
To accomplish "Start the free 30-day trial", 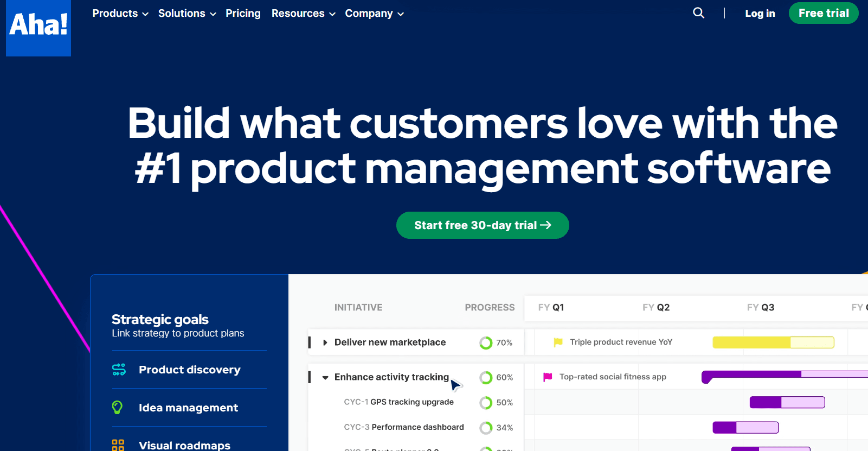I will pyautogui.click(x=483, y=225).
